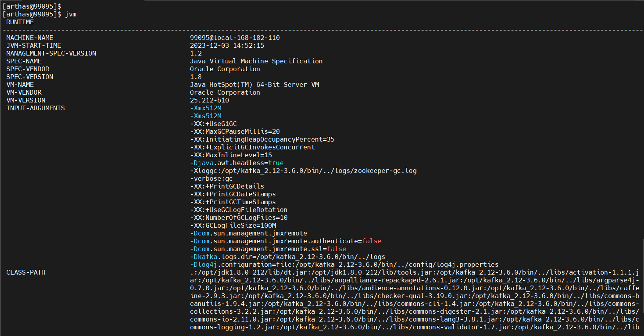
Task: Click Oracle Corporation next to SPEC-VENDOR
Action: [225, 69]
